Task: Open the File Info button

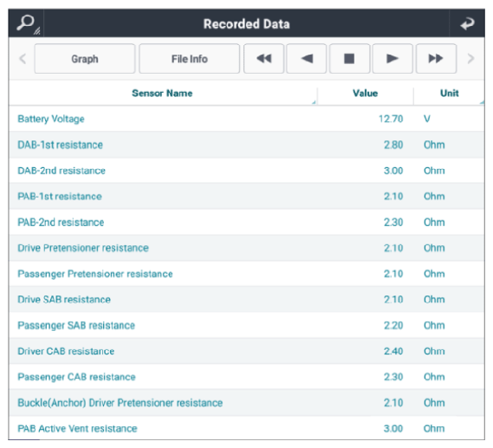Action: [189, 58]
